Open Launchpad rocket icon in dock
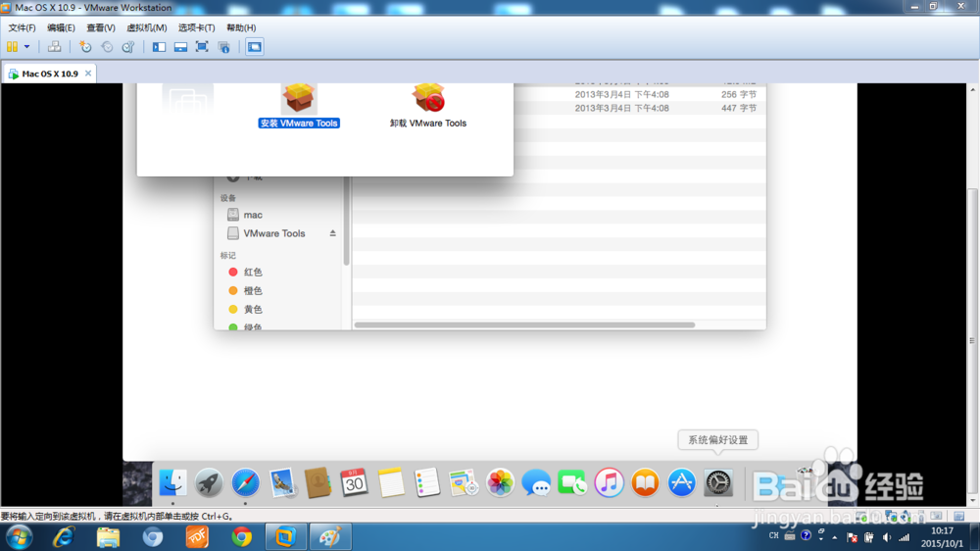Screen dimensions: 980x551 tap(209, 482)
